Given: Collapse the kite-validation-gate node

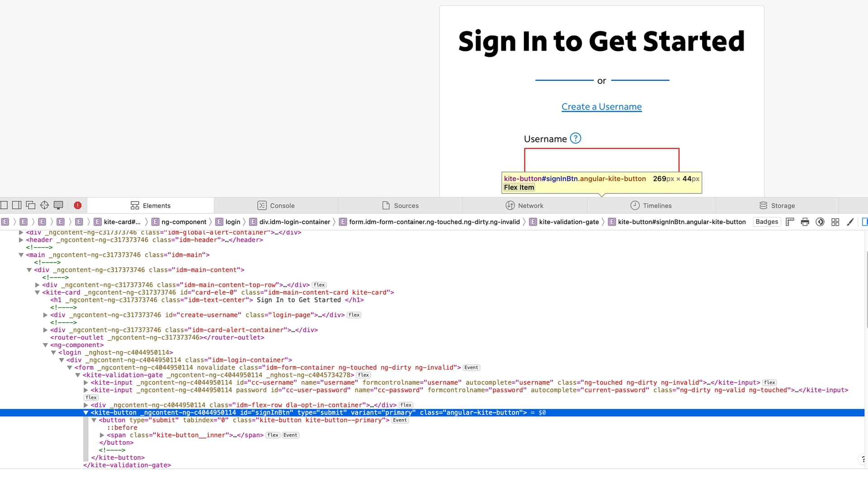Looking at the screenshot, I should 78,375.
